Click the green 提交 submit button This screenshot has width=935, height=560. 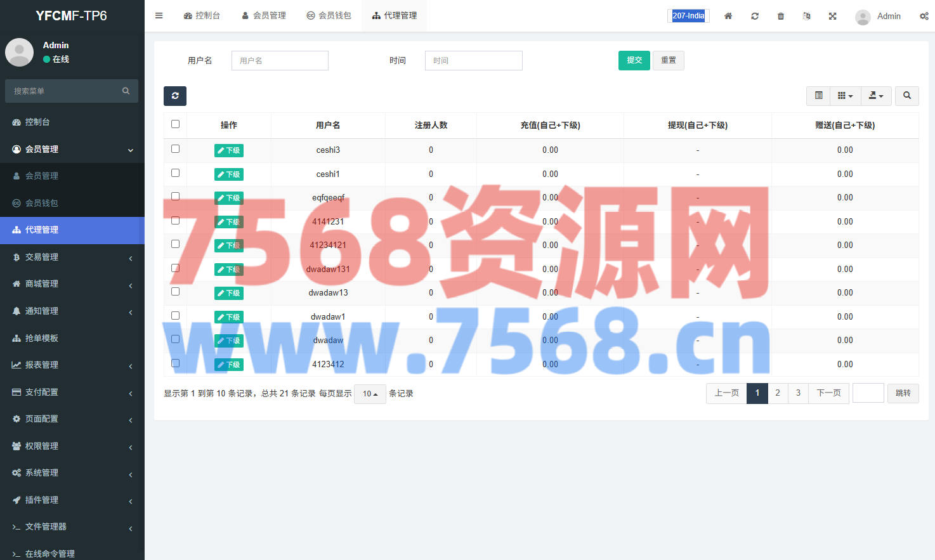click(x=634, y=60)
